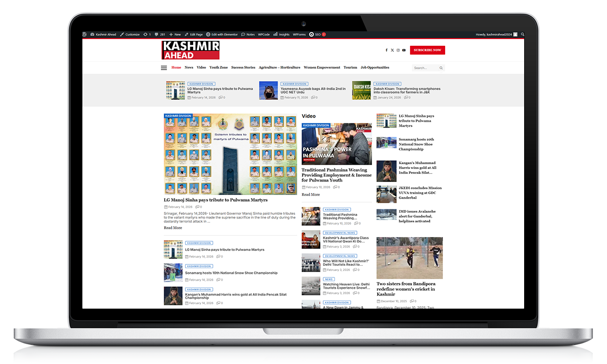Click the WordPress logo in admin bar

[x=85, y=35]
